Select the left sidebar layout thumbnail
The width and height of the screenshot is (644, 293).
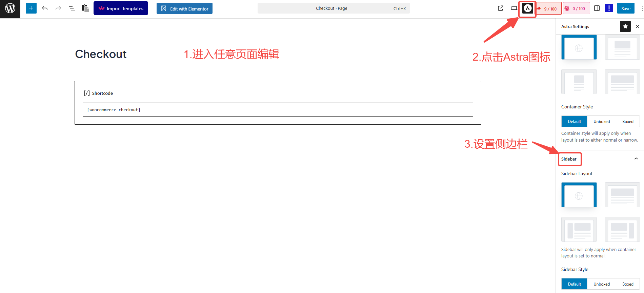(x=579, y=229)
